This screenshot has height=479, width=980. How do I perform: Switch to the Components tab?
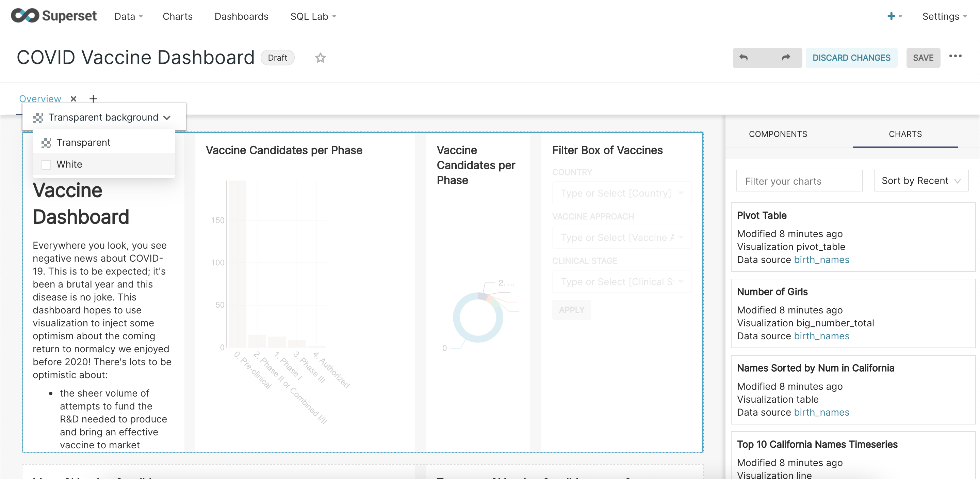(778, 134)
